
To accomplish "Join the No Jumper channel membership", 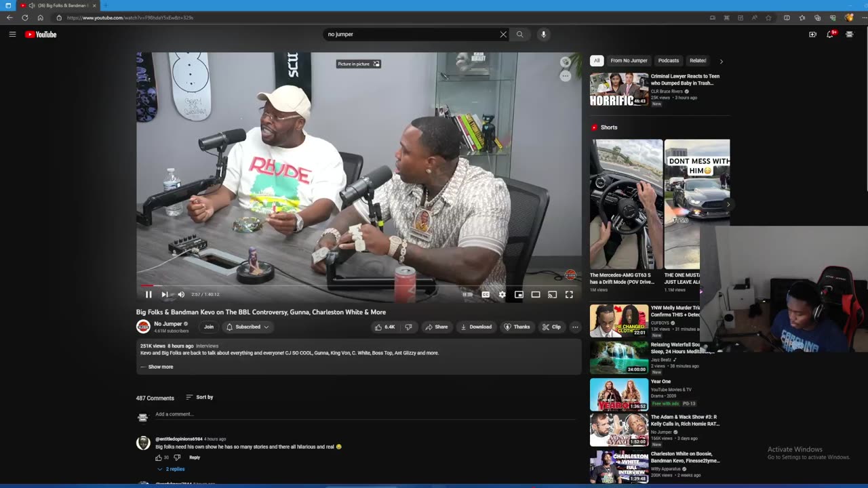I will click(209, 327).
